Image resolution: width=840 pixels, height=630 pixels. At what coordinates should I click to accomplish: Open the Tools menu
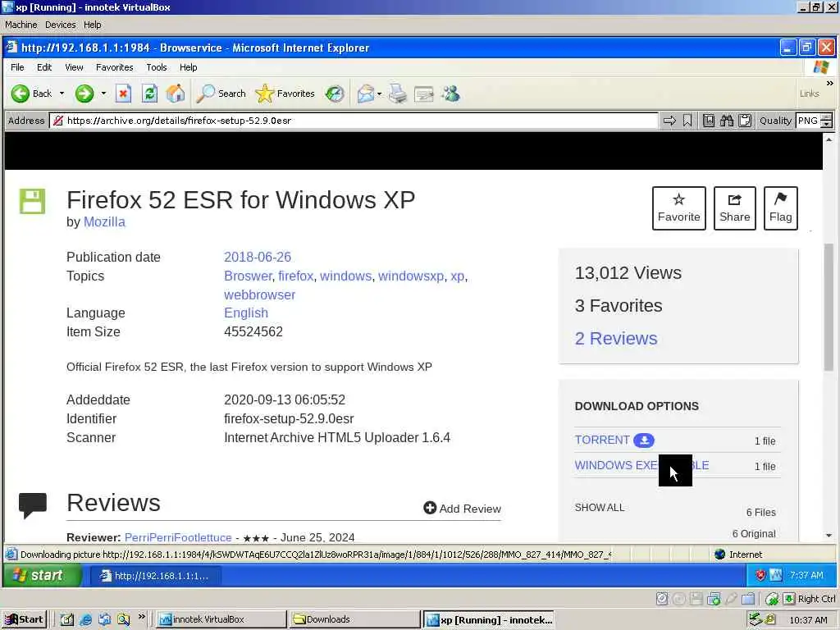point(157,67)
